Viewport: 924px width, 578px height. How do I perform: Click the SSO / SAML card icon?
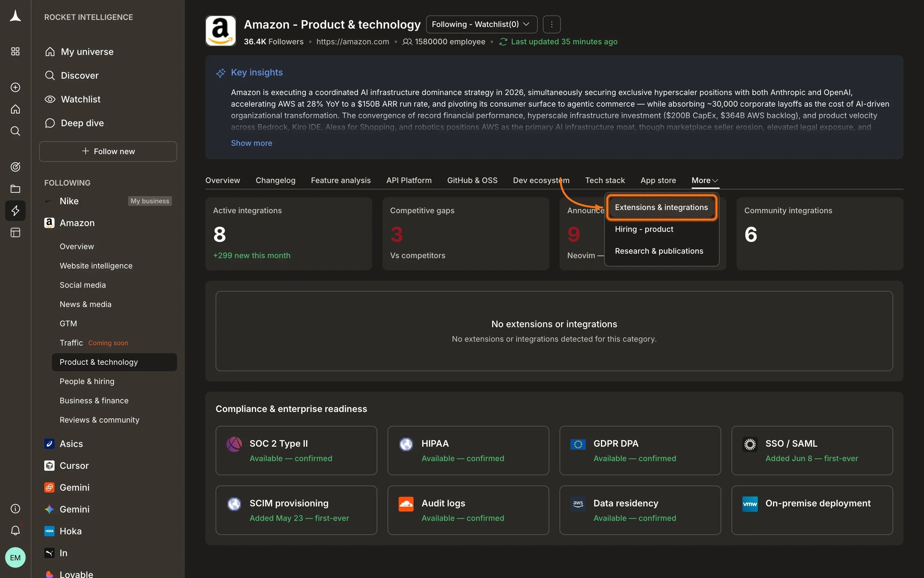pos(750,444)
